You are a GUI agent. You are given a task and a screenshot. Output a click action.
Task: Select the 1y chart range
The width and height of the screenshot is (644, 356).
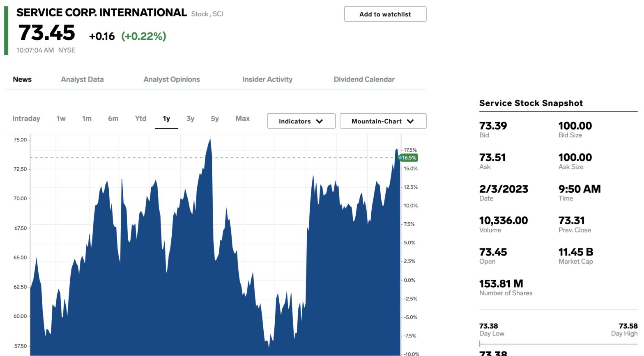[166, 119]
